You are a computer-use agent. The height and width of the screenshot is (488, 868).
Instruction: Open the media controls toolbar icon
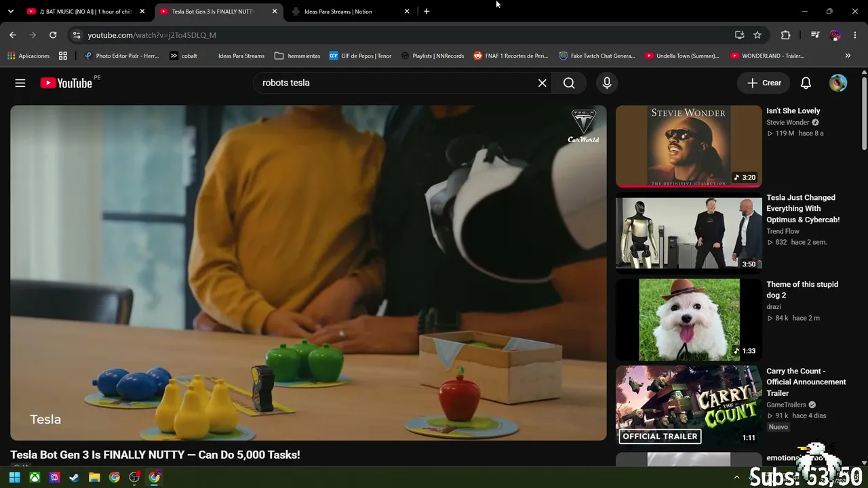click(x=815, y=35)
